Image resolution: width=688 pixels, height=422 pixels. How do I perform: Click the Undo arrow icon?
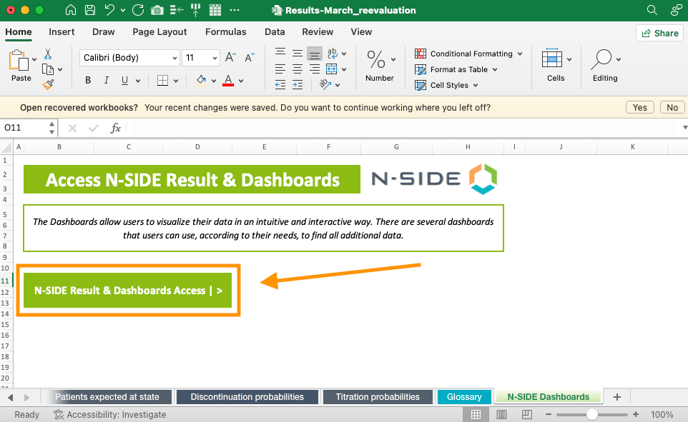pos(110,10)
